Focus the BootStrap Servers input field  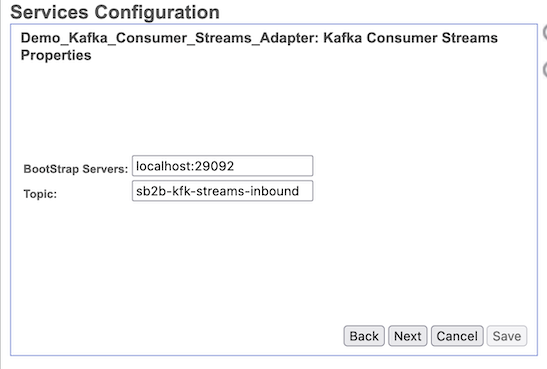pyautogui.click(x=223, y=166)
